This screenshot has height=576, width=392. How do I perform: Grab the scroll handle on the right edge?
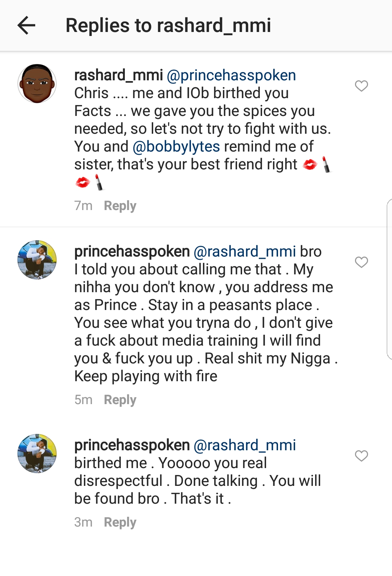[x=389, y=279]
